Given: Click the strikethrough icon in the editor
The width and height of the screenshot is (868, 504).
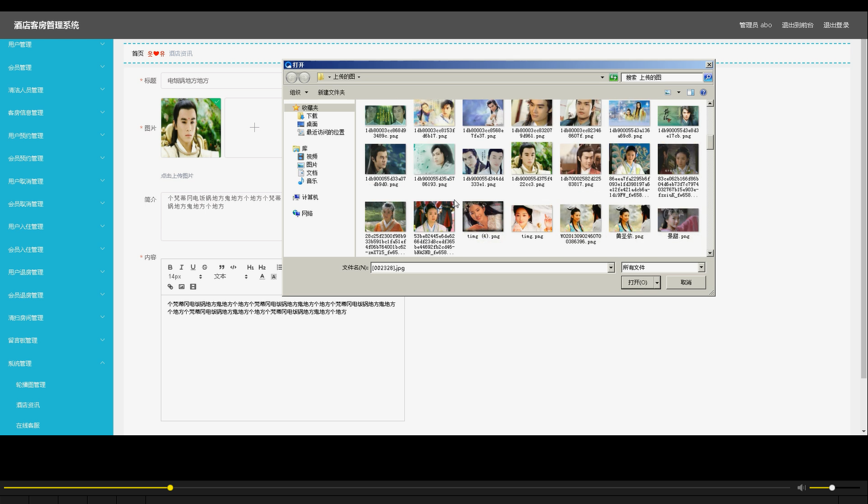Looking at the screenshot, I should 204,267.
